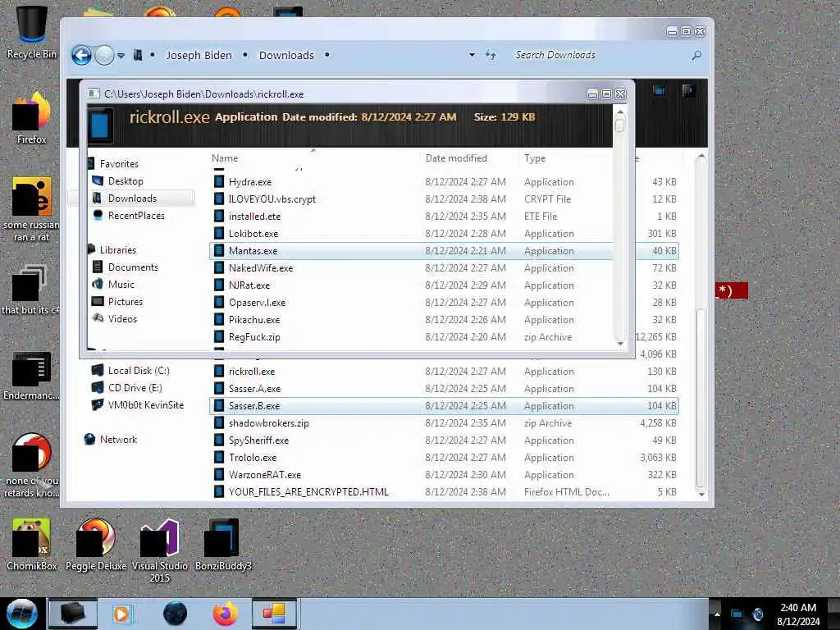This screenshot has height=630, width=840.
Task: Open Local Disk (C:) in sidebar
Action: [x=139, y=370]
